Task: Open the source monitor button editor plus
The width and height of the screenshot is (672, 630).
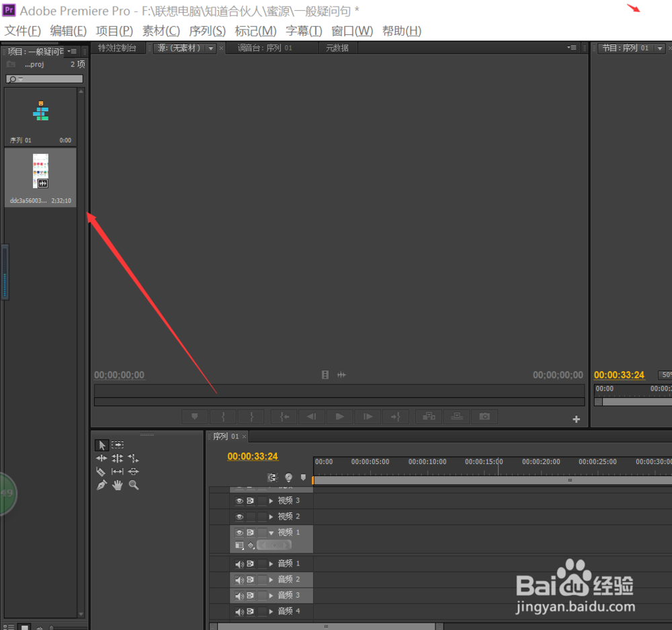Action: 577,419
